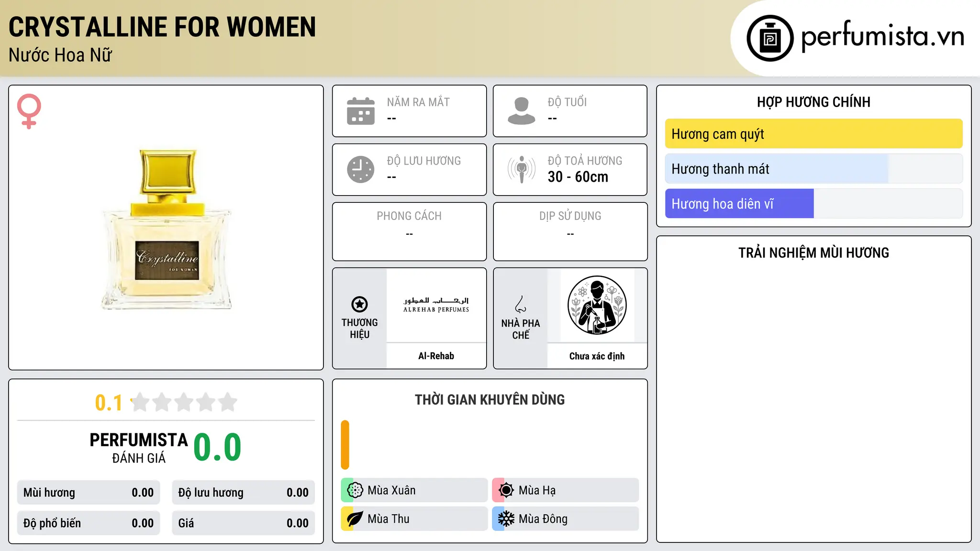Click the Hợp Hương Chính heading
Screen dimensions: 980x551
(x=813, y=102)
